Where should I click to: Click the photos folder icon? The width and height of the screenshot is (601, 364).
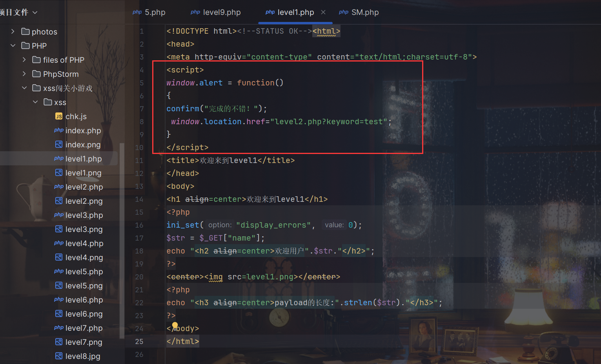click(25, 32)
